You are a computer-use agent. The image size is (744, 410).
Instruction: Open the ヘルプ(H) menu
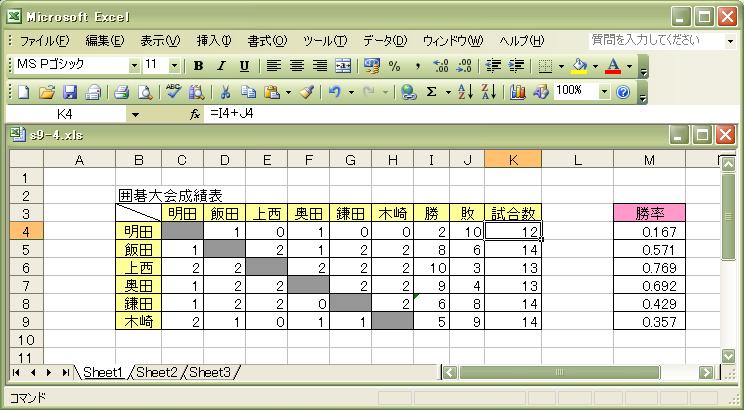coord(521,41)
